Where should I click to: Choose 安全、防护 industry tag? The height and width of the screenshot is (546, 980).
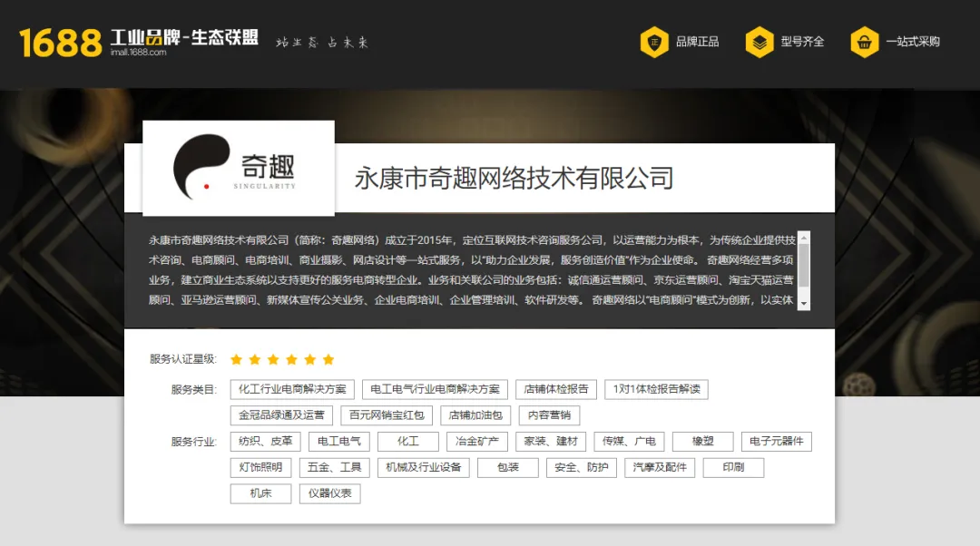click(582, 468)
